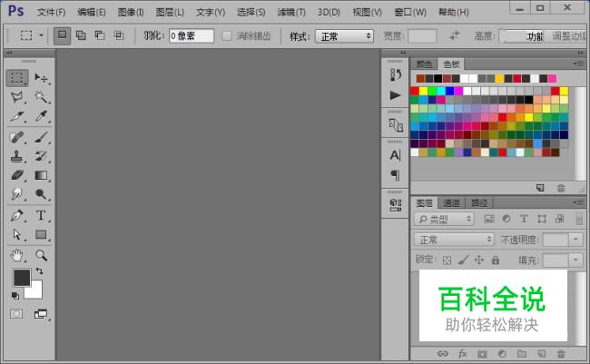Open the 图像(I) menu
This screenshot has width=590, height=364.
(131, 13)
